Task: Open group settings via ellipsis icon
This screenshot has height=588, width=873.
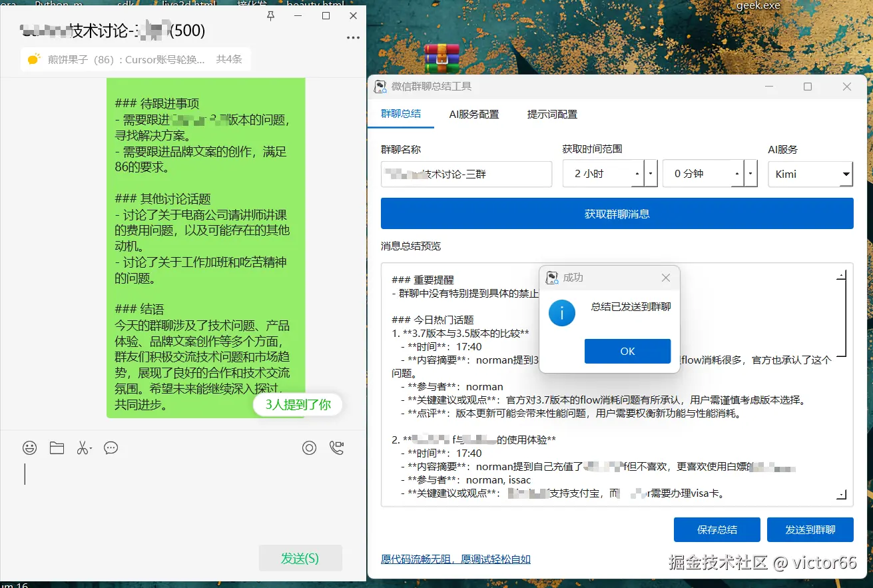Action: 353,38
